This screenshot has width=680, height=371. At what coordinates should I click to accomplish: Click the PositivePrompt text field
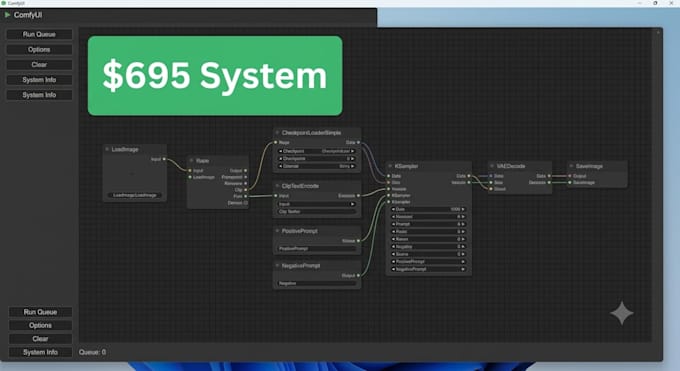point(317,249)
